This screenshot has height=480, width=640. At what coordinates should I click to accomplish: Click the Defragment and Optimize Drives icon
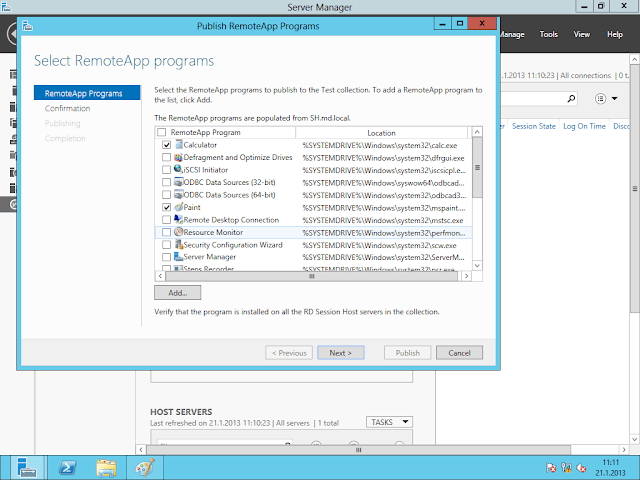[178, 157]
